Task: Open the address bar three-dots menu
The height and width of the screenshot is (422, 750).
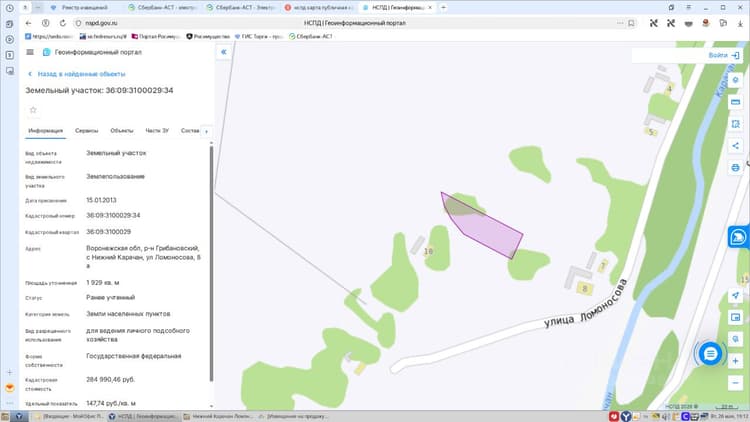Action: pyautogui.click(x=620, y=23)
